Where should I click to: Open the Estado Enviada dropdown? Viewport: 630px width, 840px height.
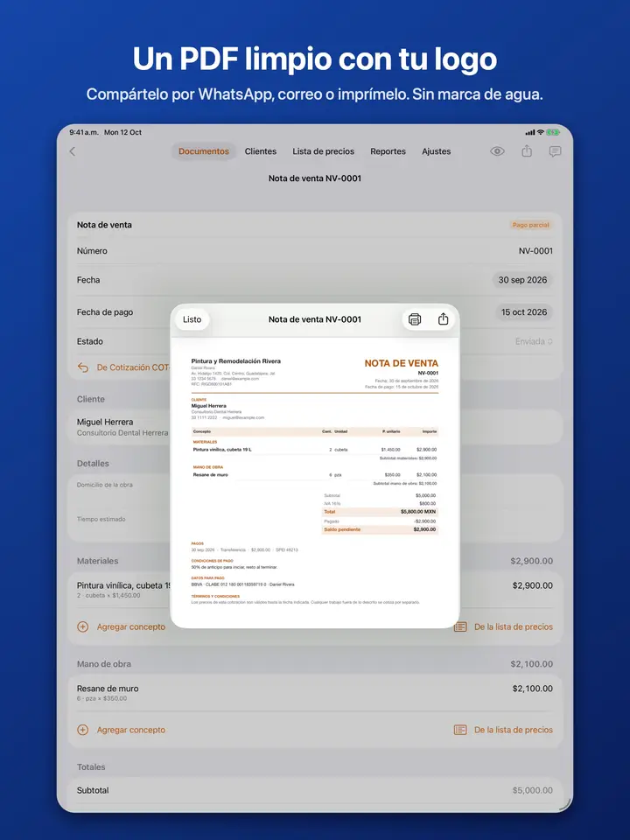tap(534, 341)
